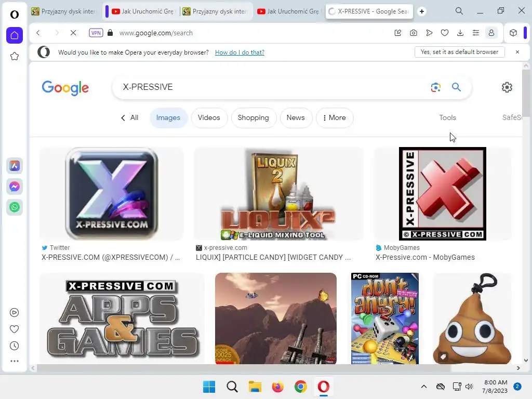Select the Shopping filter
The image size is (532, 399).
[253, 118]
